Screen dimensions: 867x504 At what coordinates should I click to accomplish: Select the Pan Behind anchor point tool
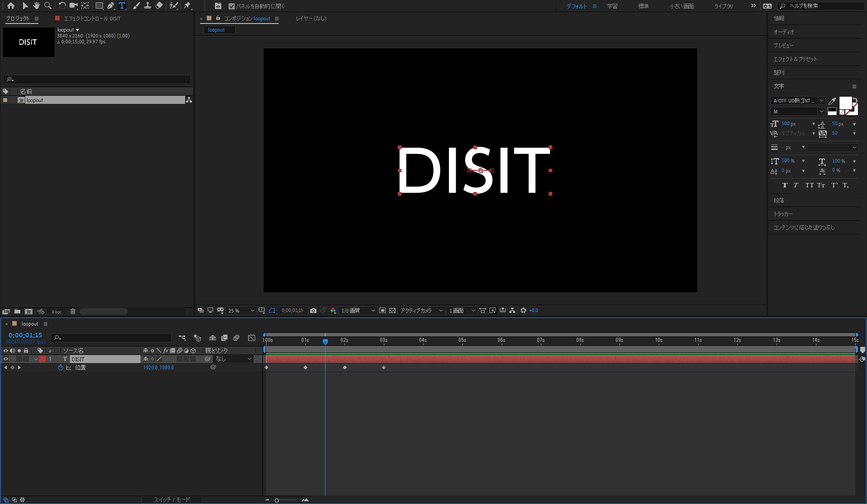85,6
